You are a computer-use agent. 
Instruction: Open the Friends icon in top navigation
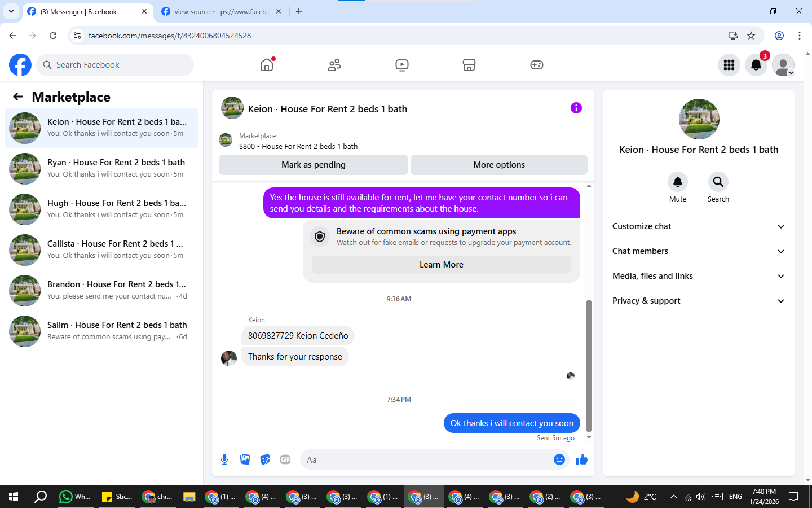click(x=334, y=65)
